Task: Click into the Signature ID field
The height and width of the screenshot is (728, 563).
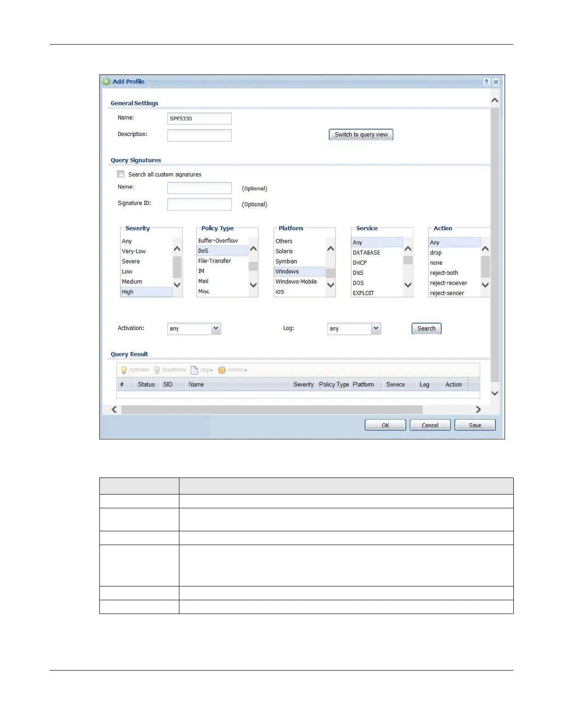Action: 199,204
